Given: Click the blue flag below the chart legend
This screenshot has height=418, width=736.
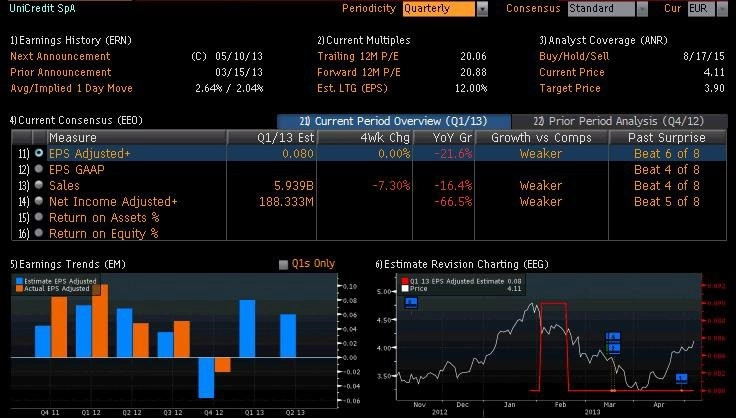Looking at the screenshot, I should click(411, 303).
